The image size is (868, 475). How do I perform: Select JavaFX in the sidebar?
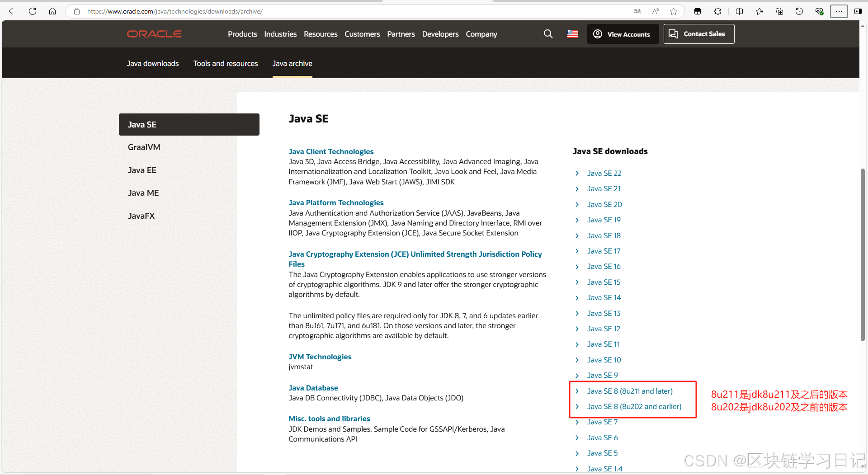[x=141, y=216]
